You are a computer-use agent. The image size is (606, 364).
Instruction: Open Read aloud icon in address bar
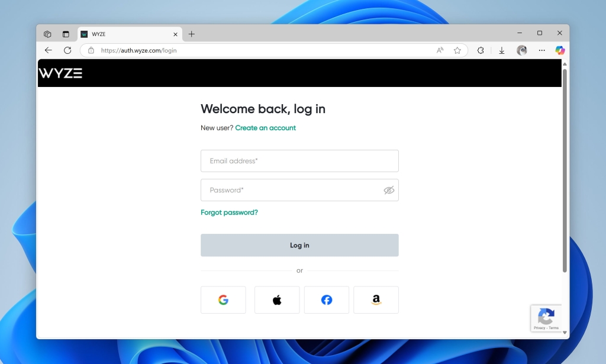[x=440, y=50]
